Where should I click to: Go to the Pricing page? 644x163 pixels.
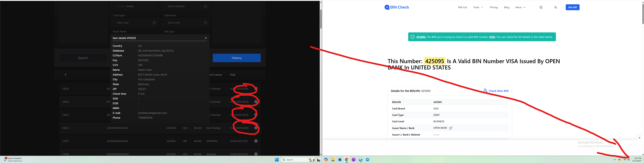(494, 7)
